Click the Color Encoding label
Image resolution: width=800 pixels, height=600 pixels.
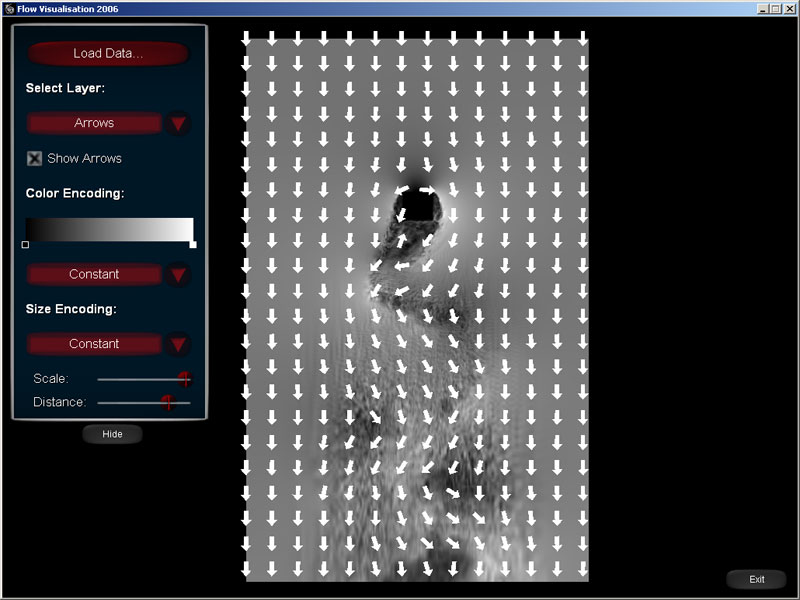coord(75,193)
